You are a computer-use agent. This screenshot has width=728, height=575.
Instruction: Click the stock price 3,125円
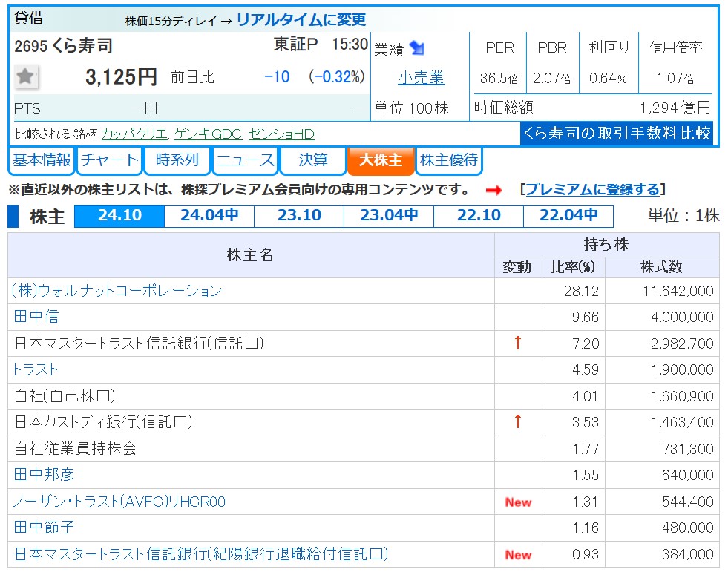[121, 77]
